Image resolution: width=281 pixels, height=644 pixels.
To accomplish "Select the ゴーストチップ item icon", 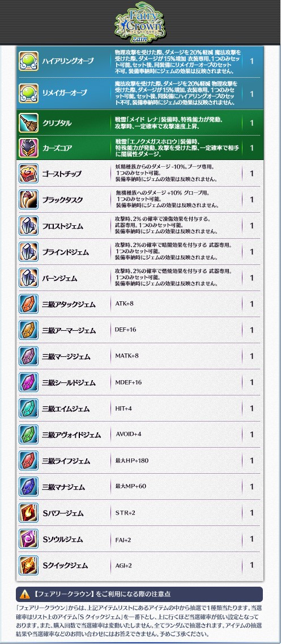I will coord(29,173).
